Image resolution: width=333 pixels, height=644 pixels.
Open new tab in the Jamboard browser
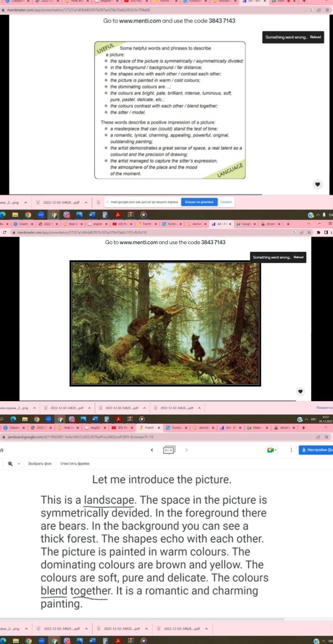(303, 428)
